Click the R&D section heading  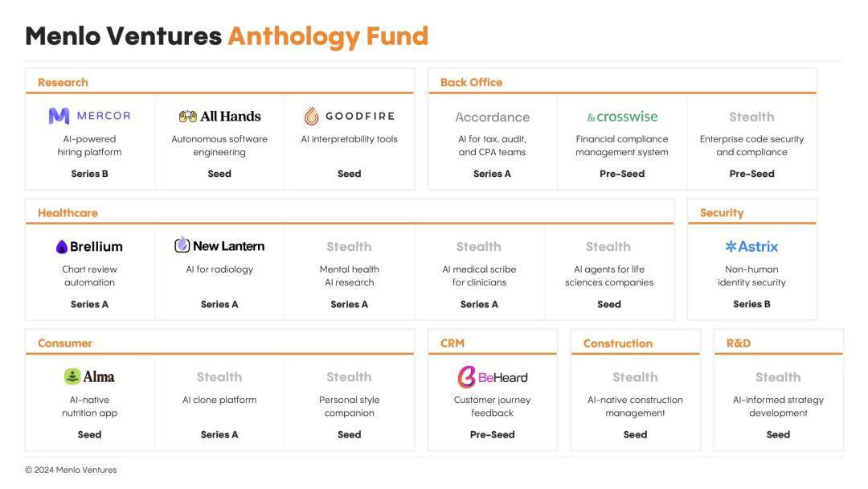[739, 343]
